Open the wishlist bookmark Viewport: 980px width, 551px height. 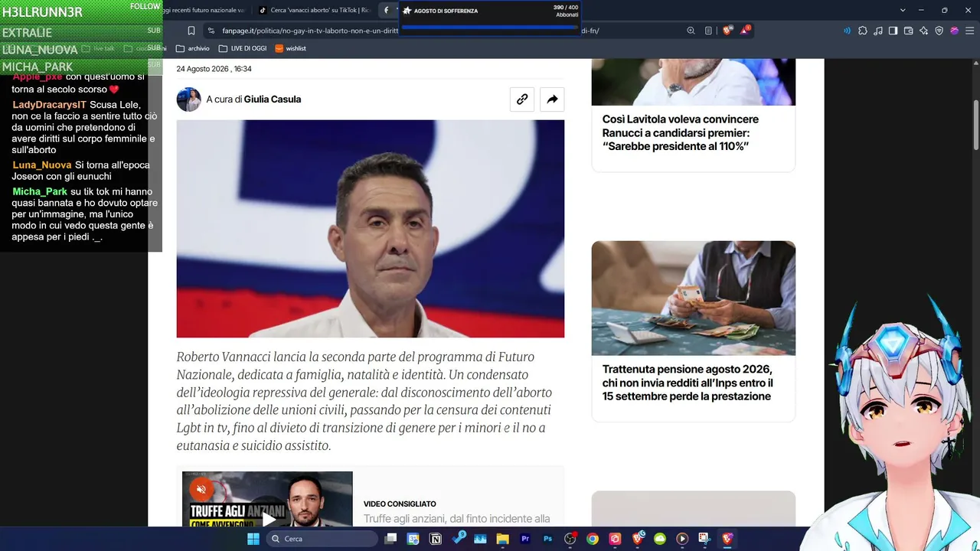(x=291, y=48)
